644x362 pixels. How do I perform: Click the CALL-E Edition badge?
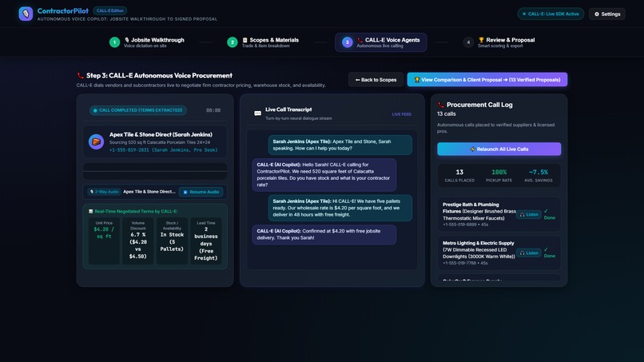pos(109,10)
